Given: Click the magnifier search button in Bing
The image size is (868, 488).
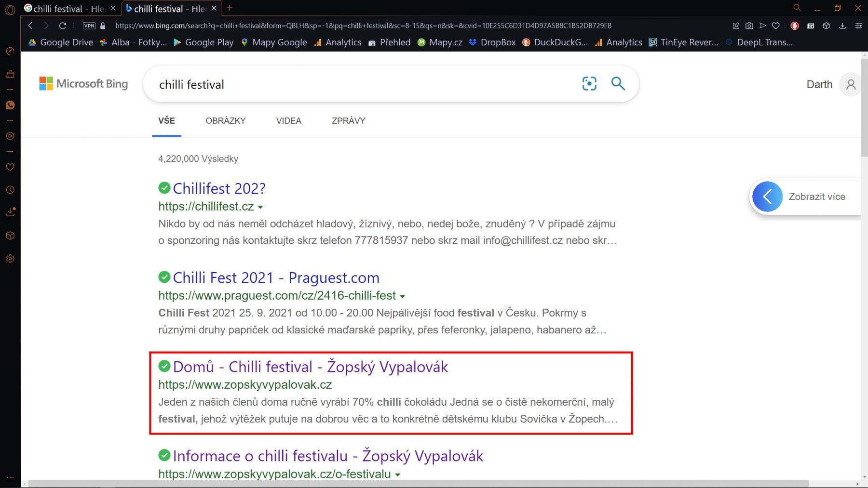Looking at the screenshot, I should click(x=618, y=84).
